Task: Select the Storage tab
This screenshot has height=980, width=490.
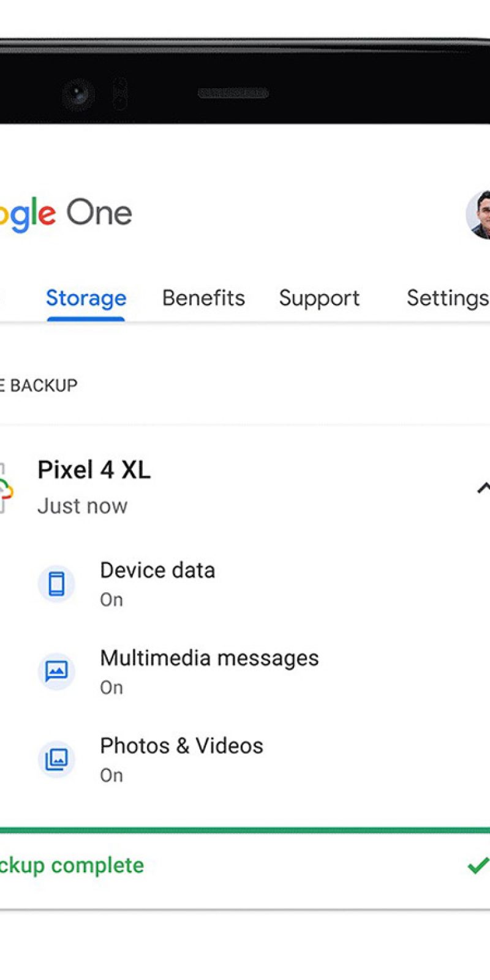Action: point(86,298)
